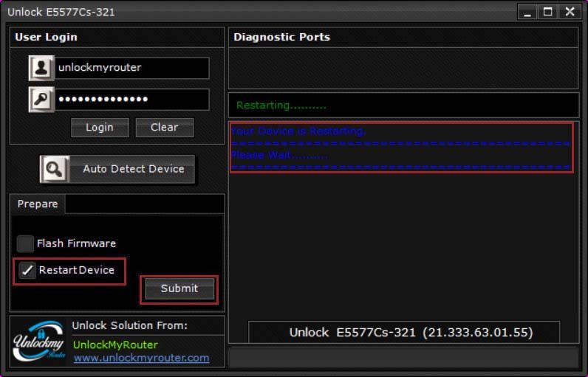Minimize the Unlock E5577Cs-321 window
Viewport: 588px width, 377px height.
coord(527,12)
